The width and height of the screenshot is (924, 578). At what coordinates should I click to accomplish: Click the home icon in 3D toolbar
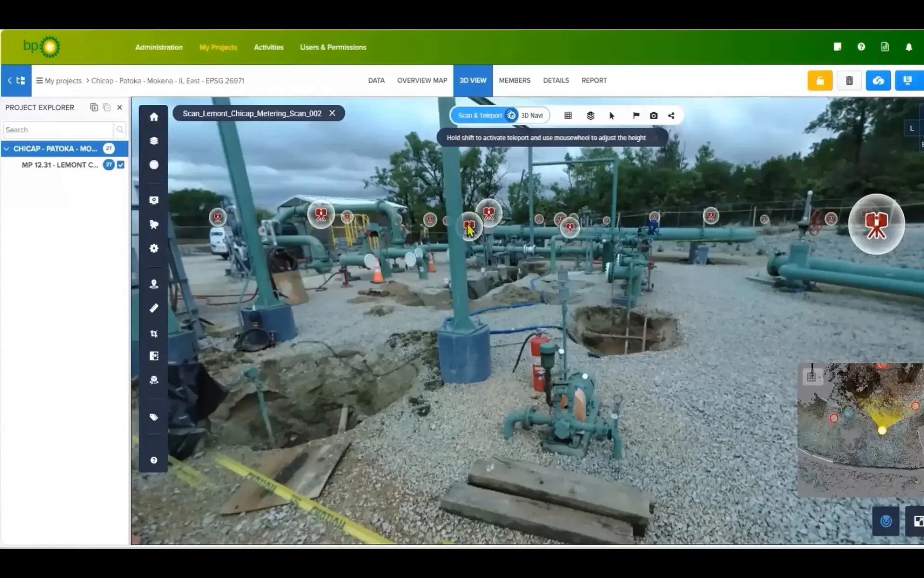(154, 117)
